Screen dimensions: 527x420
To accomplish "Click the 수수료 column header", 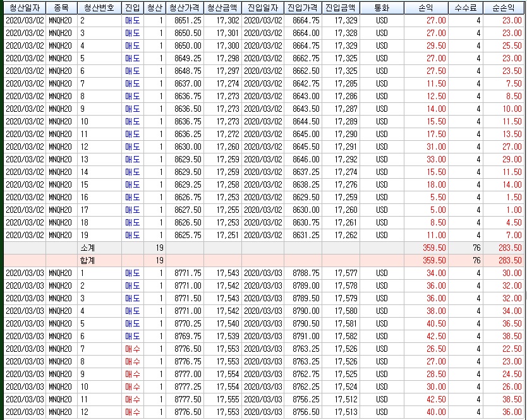I will click(466, 8).
